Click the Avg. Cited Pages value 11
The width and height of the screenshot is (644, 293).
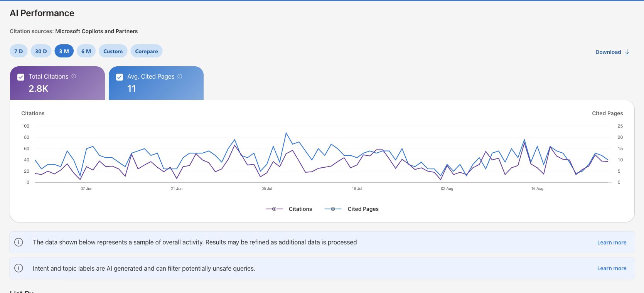pyautogui.click(x=131, y=89)
